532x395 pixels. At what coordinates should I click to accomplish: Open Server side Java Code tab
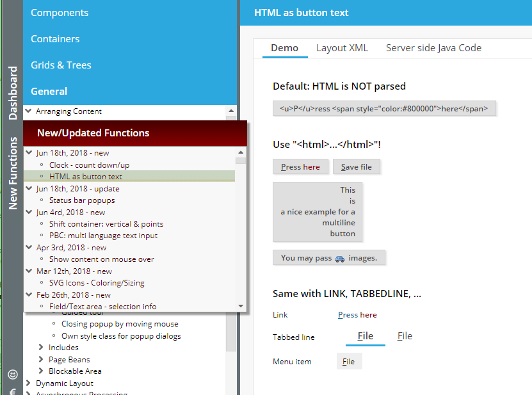click(x=433, y=48)
